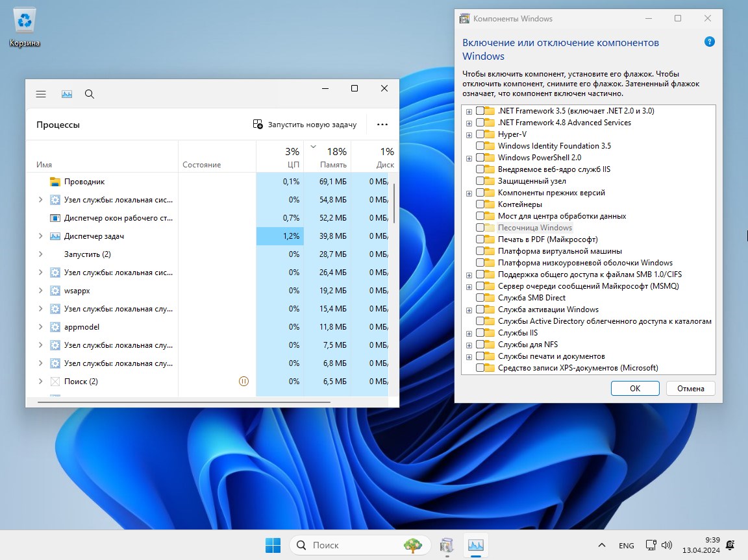Open Task Manager icon in taskbar
Viewport: 748px width, 560px height.
(x=475, y=545)
